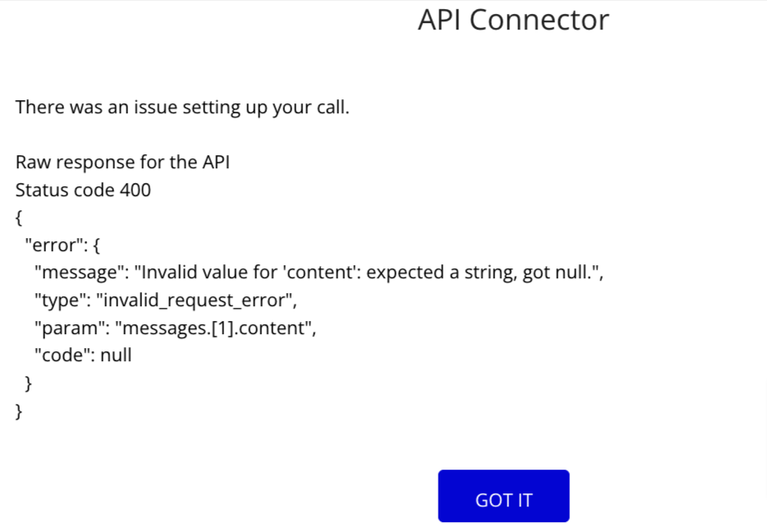Click the "code" key in the response

[62, 355]
